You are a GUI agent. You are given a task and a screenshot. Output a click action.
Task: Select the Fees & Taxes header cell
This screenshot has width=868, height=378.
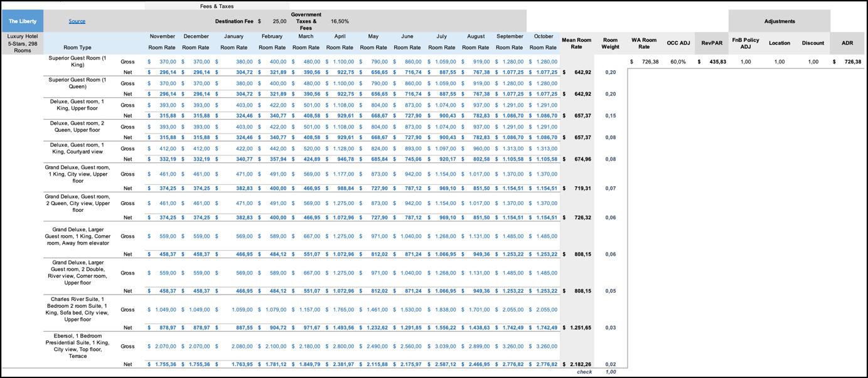point(217,6)
